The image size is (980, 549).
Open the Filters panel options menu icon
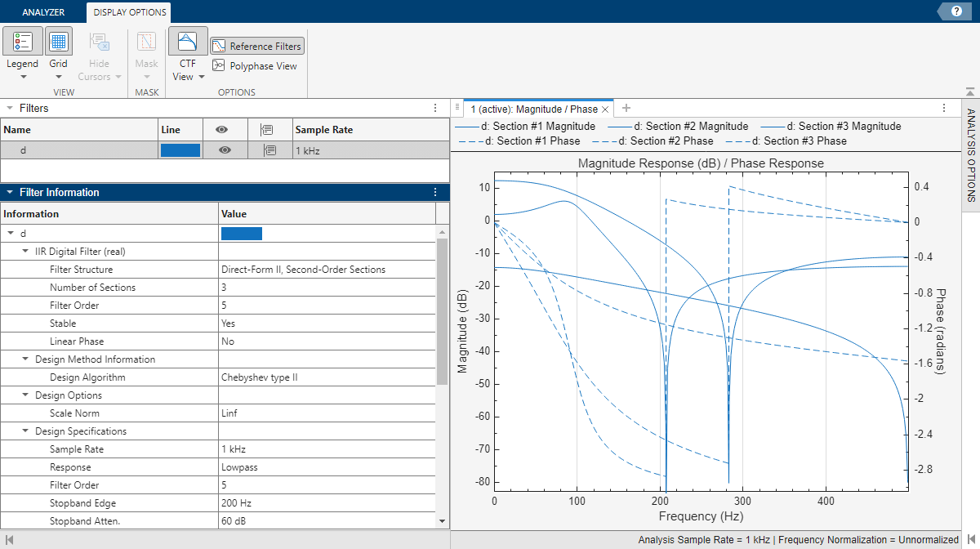click(435, 108)
